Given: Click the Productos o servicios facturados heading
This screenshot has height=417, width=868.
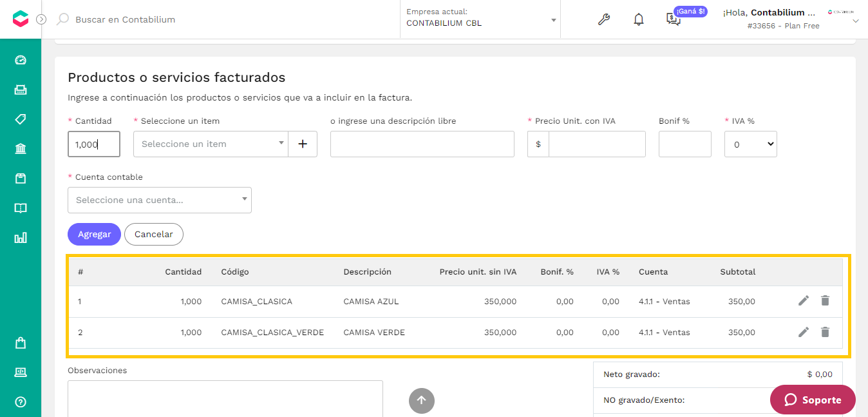Looking at the screenshot, I should [176, 77].
